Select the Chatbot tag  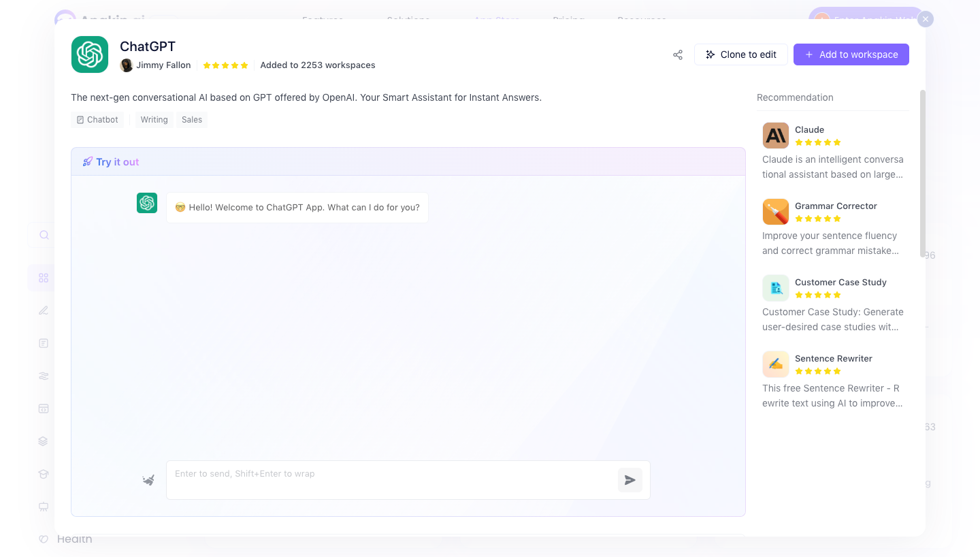click(97, 120)
